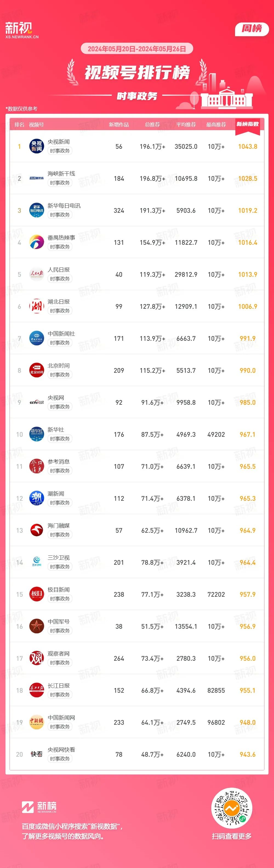Image resolution: width=274 pixels, height=868 pixels.
Task: Tap the 湖北日报 red avatar icon
Action: [36, 306]
